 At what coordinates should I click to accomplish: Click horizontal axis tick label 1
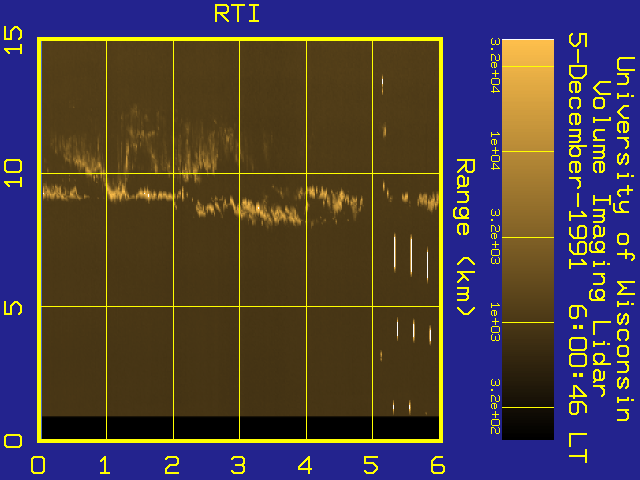pyautogui.click(x=105, y=465)
